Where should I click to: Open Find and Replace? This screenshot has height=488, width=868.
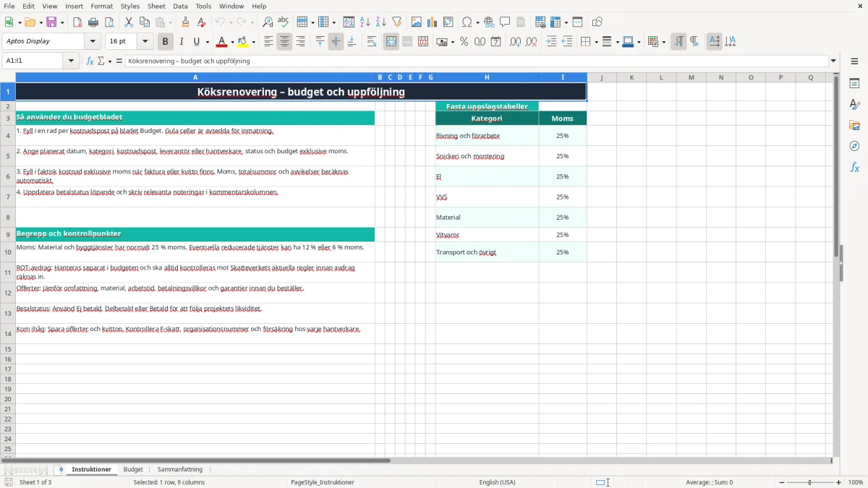click(x=268, y=22)
